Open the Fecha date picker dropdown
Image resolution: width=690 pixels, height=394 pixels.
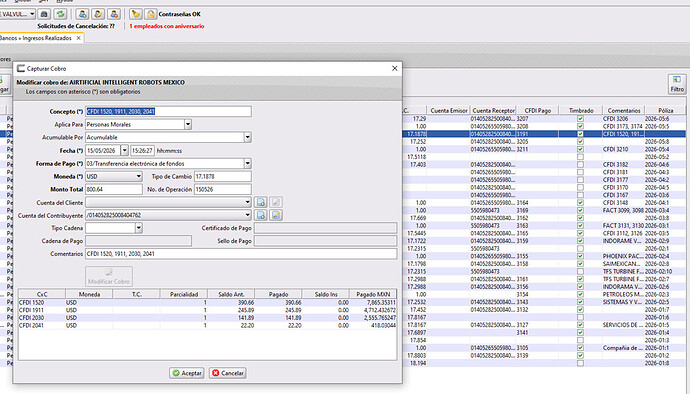(125, 151)
